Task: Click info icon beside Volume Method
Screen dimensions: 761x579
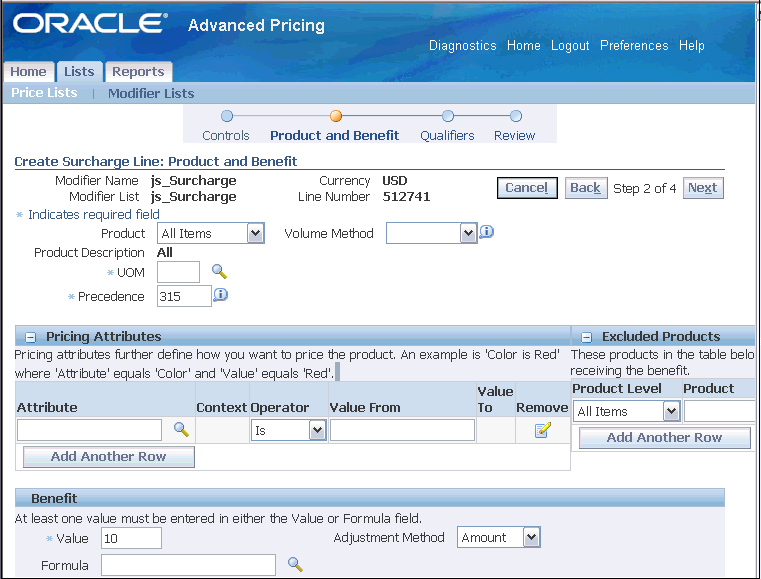Action: point(486,232)
